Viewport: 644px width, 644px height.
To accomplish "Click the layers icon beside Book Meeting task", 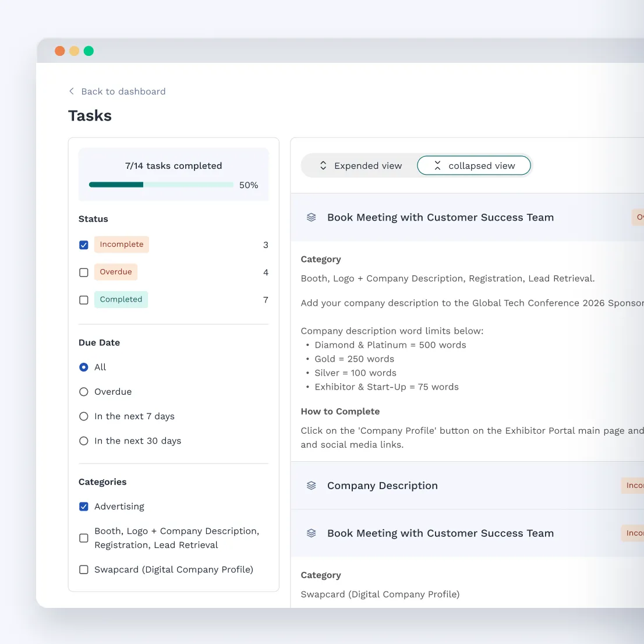I will tap(311, 217).
